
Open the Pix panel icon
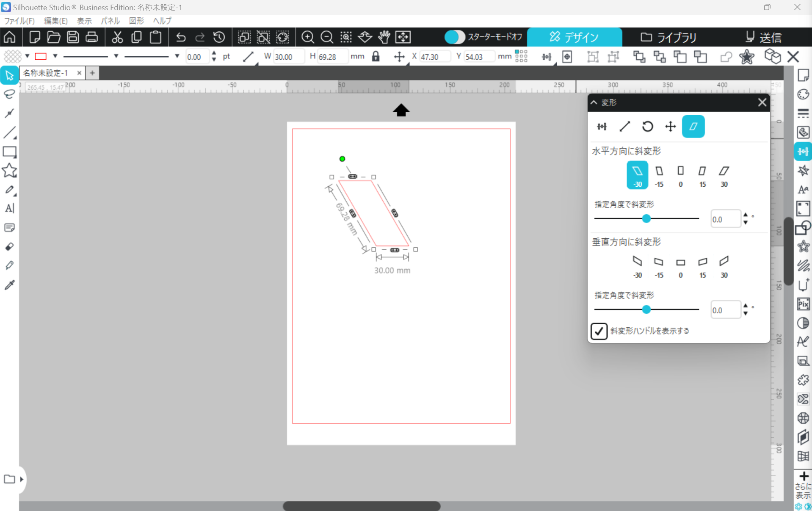pyautogui.click(x=803, y=304)
